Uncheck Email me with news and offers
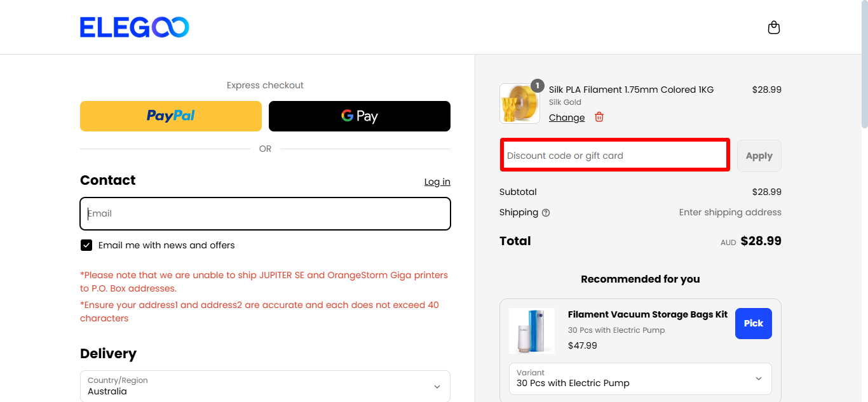868x402 pixels. 86,245
